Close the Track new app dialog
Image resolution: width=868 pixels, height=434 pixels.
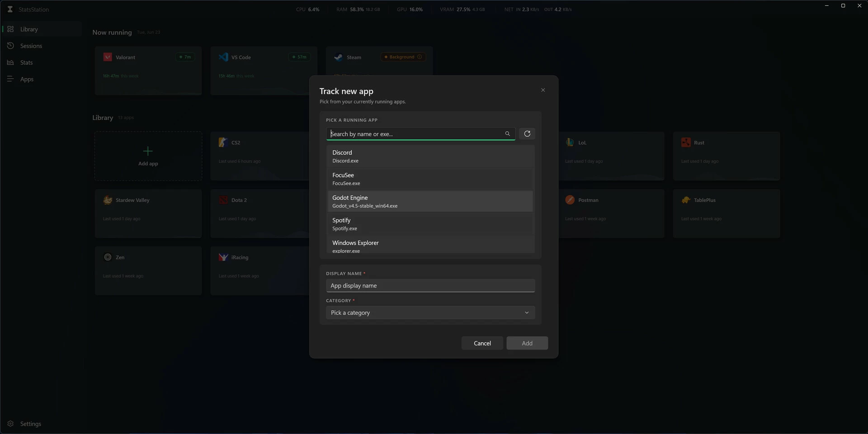[x=543, y=90]
